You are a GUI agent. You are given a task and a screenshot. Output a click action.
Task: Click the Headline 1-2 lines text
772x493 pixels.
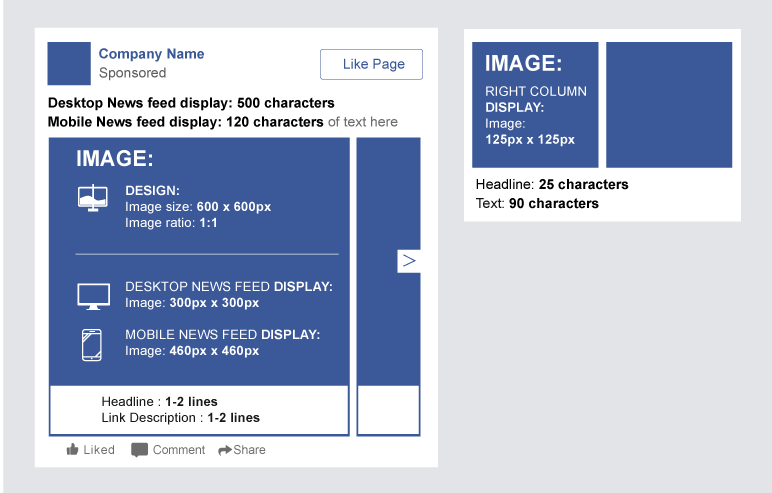(159, 402)
